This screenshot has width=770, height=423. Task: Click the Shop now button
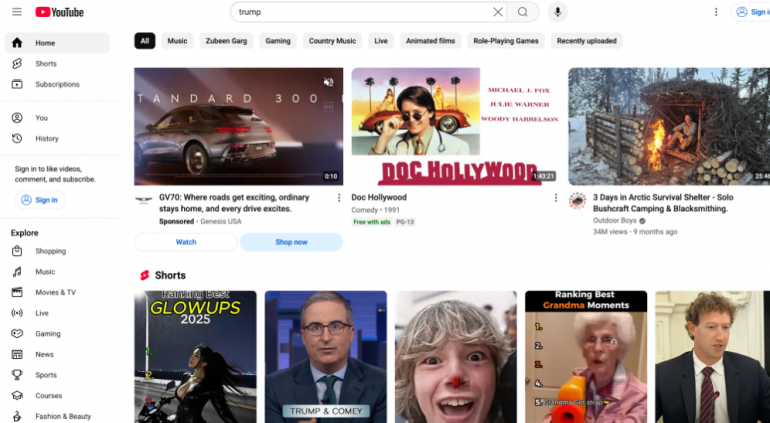coord(291,242)
